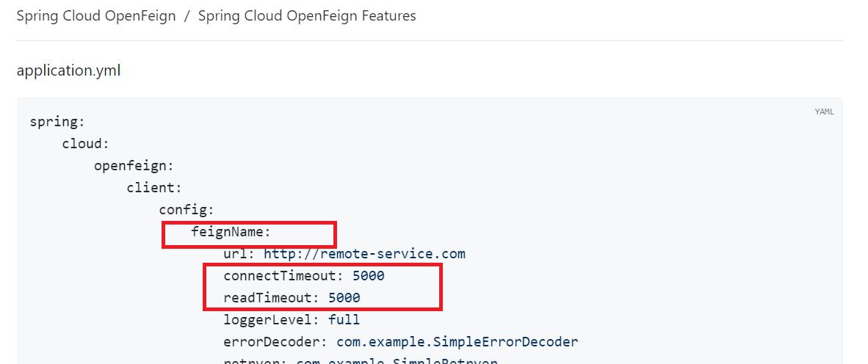Viewport: 868px width, 364px height.
Task: Click the highlighted 'feignName:' key
Action: 231,232
